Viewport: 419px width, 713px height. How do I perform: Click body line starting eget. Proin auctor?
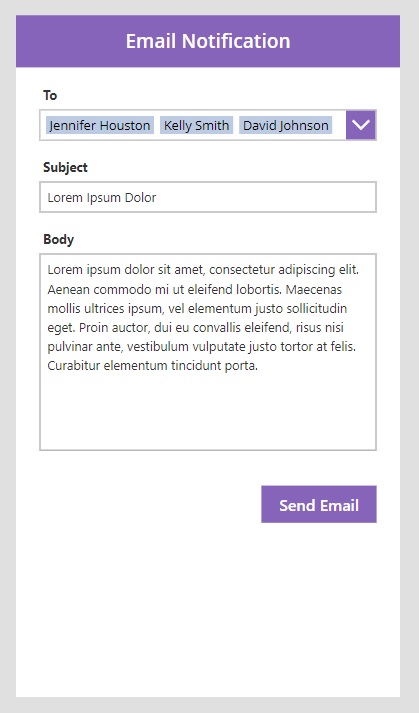pyautogui.click(x=195, y=327)
